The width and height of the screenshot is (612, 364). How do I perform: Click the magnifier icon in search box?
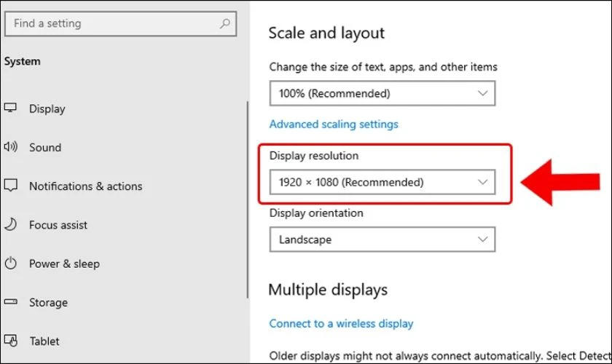coord(225,23)
